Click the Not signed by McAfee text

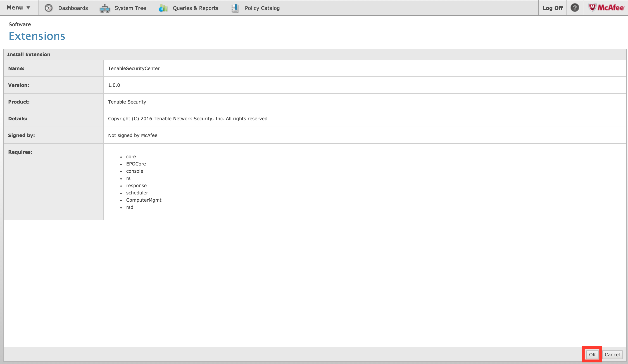pyautogui.click(x=133, y=135)
